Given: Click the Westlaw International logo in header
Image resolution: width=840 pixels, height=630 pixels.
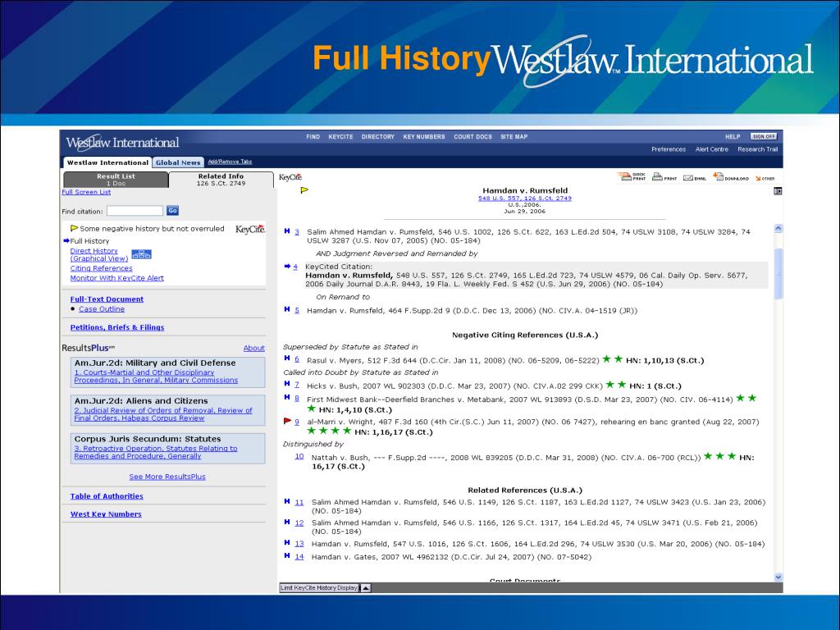Looking at the screenshot, I should pyautogui.click(x=122, y=143).
